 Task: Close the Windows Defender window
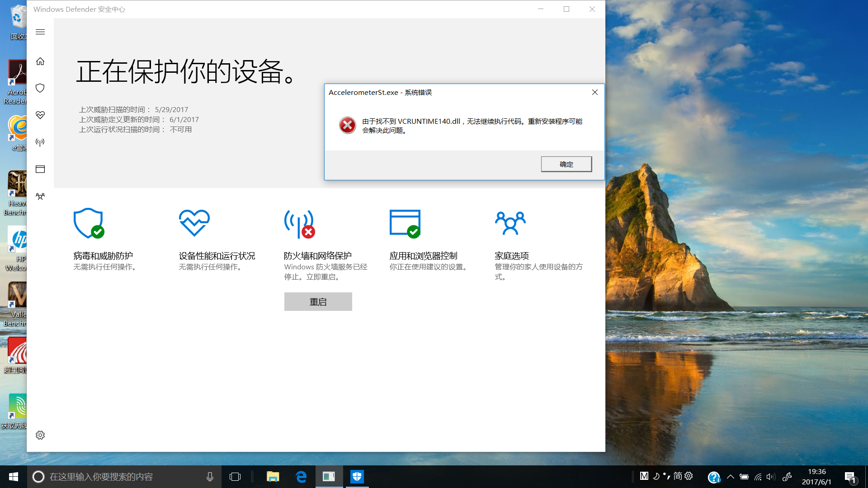click(x=592, y=9)
